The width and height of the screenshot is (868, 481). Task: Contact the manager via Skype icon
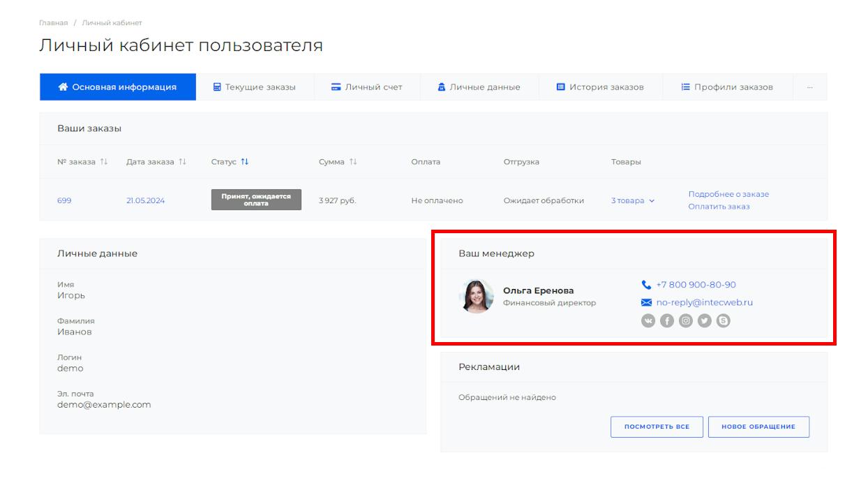point(724,321)
